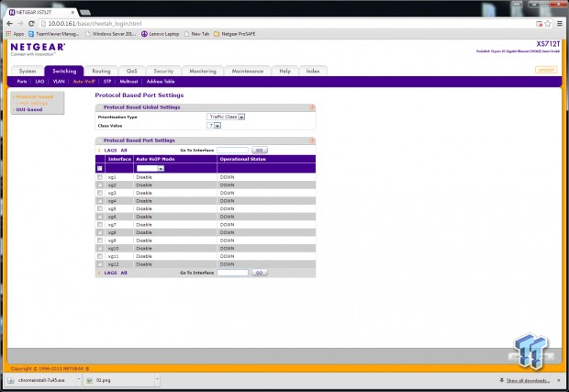The height and width of the screenshot is (392, 569).
Task: Open dropdown arrow next to chromeinstall download
Action: pyautogui.click(x=79, y=380)
